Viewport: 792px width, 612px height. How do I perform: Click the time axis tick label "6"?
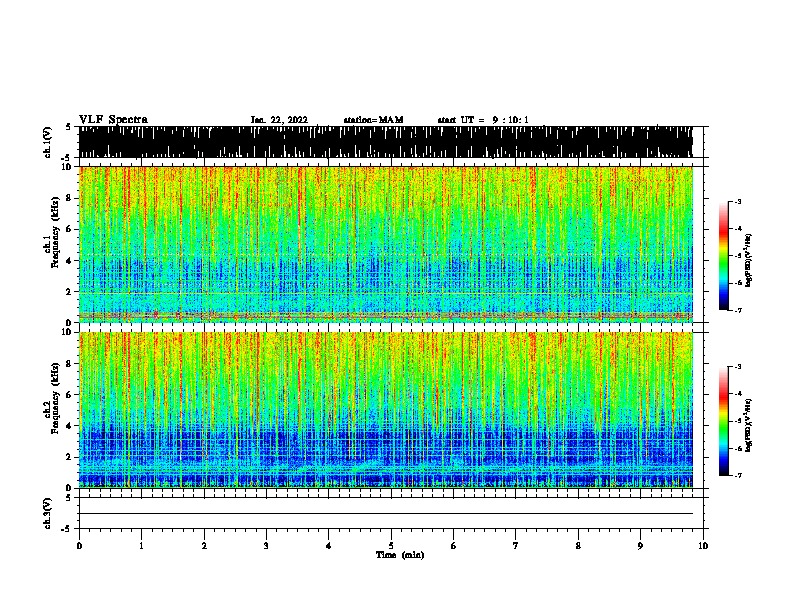(x=454, y=546)
